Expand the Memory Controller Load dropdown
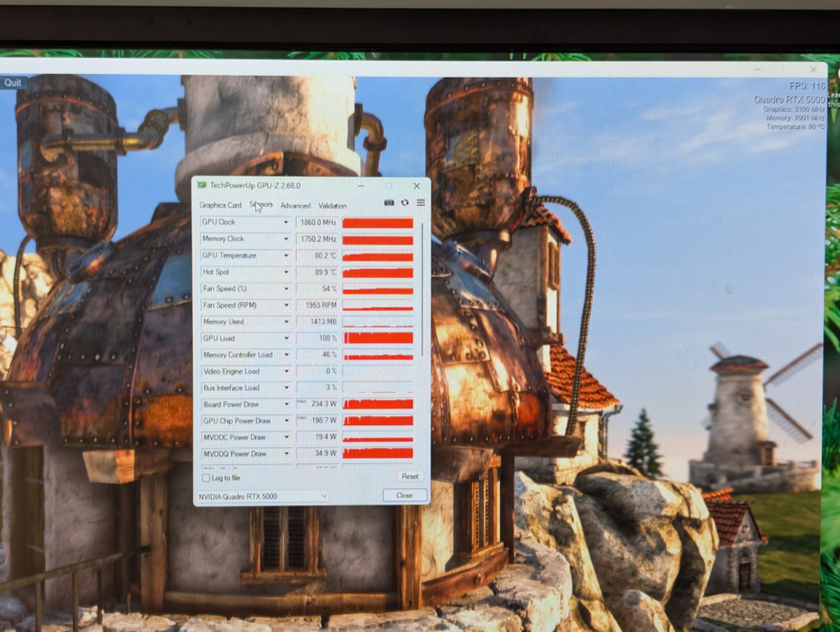840x632 pixels. [x=285, y=355]
